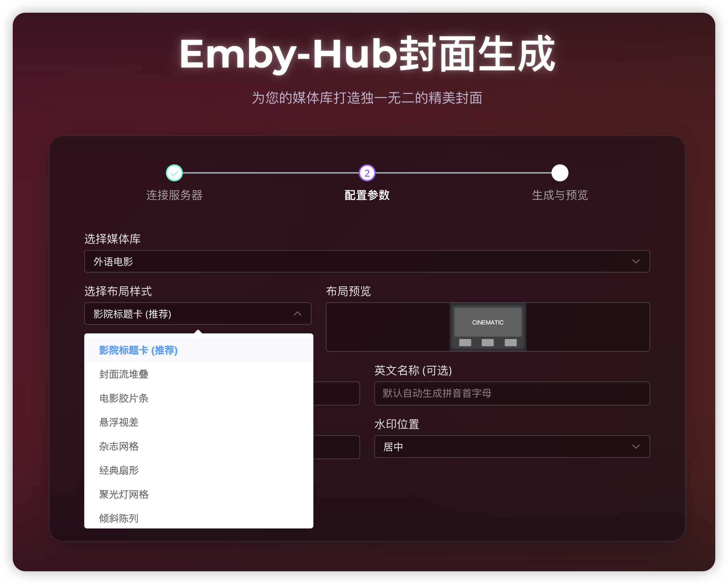Open the 外语电影 media library dropdown
This screenshot has height=584, width=728.
[366, 261]
